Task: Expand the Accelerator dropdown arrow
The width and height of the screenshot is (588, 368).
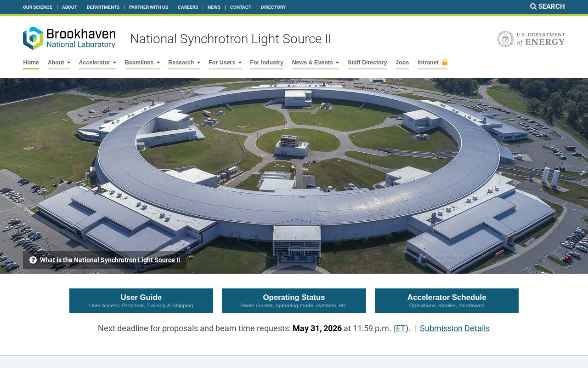Action: (114, 63)
